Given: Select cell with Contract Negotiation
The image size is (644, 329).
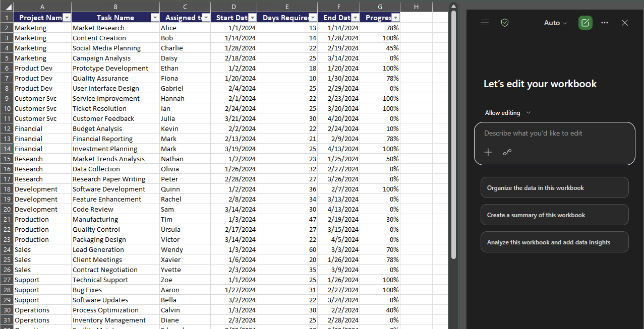Looking at the screenshot, I should pyautogui.click(x=115, y=270).
